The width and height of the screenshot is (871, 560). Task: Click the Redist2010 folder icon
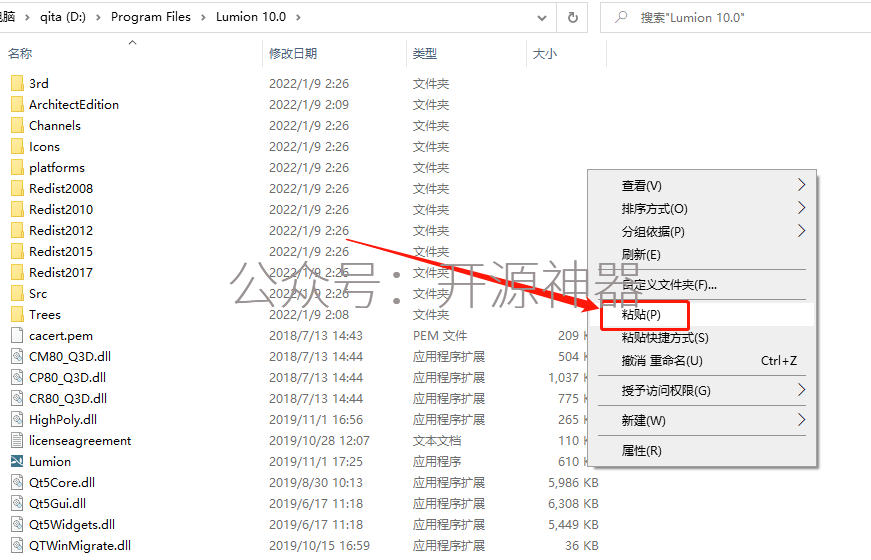coord(17,209)
